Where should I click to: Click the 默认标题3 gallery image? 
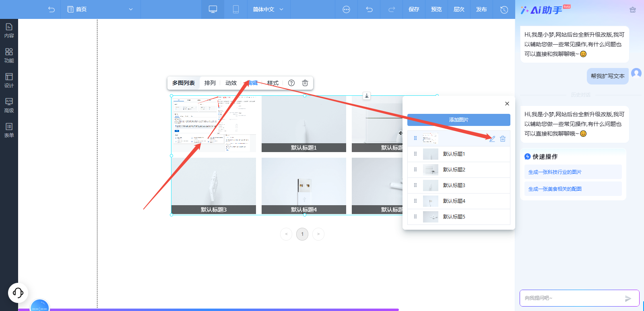pos(214,186)
